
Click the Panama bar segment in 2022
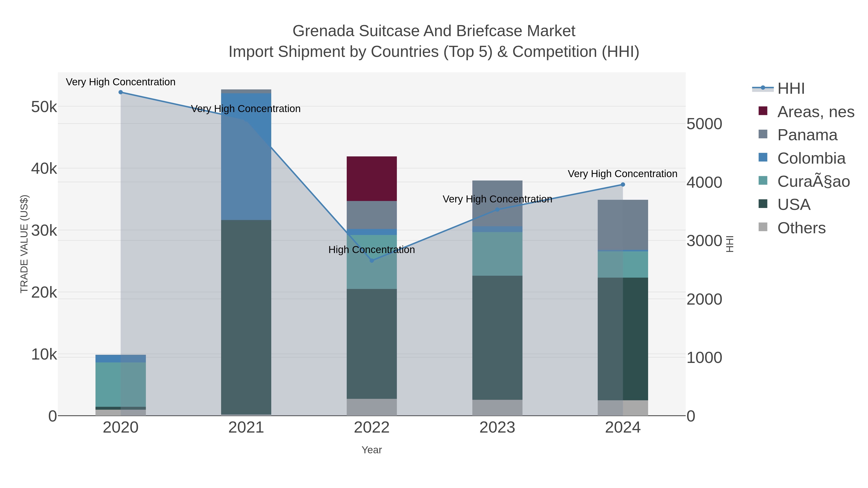pyautogui.click(x=372, y=215)
